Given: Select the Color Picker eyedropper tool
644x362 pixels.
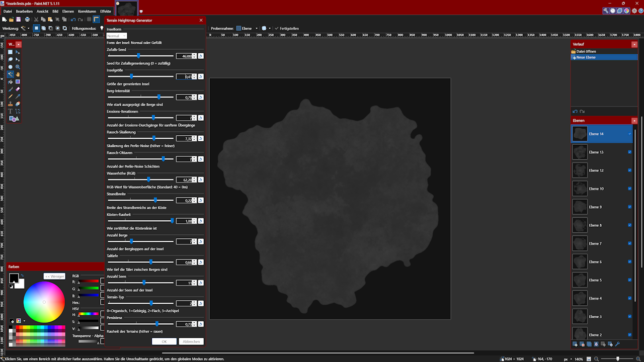Looking at the screenshot, I should point(18,97).
